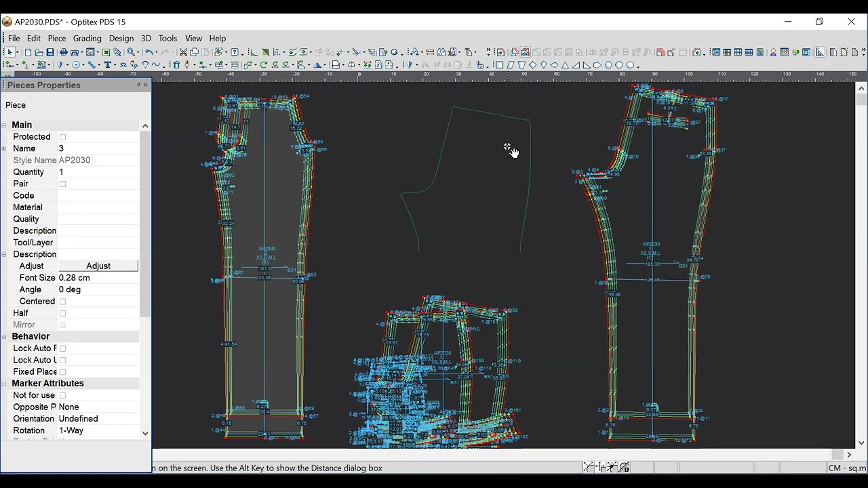Enable the Pair checkbox

[x=62, y=184]
